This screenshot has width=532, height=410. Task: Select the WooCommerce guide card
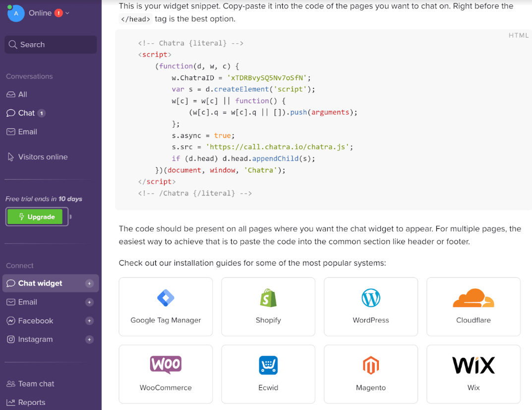pos(166,374)
